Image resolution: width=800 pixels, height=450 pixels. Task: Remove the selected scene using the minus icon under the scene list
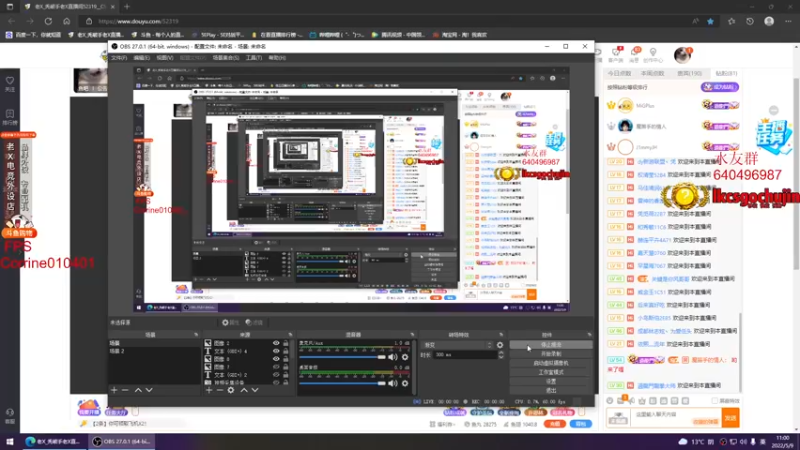coord(125,390)
